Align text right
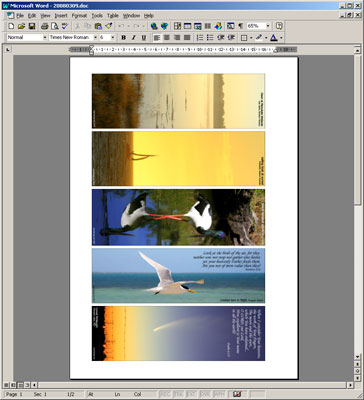Image resolution: width=364 pixels, height=400 pixels. click(x=177, y=38)
